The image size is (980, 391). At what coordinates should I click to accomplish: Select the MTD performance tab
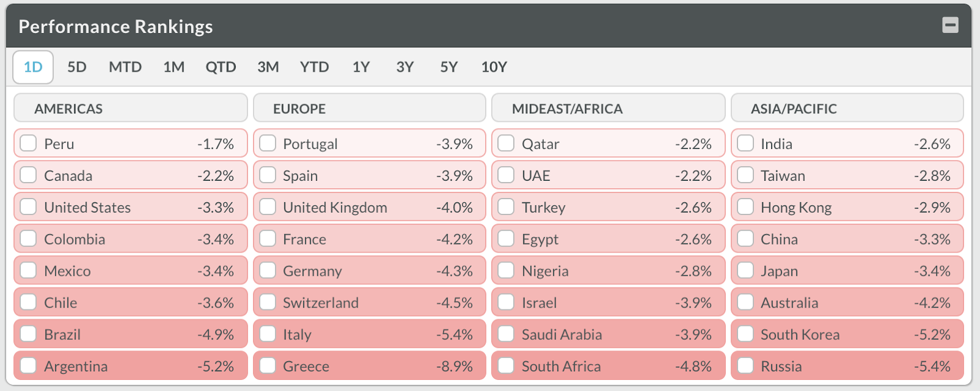125,67
